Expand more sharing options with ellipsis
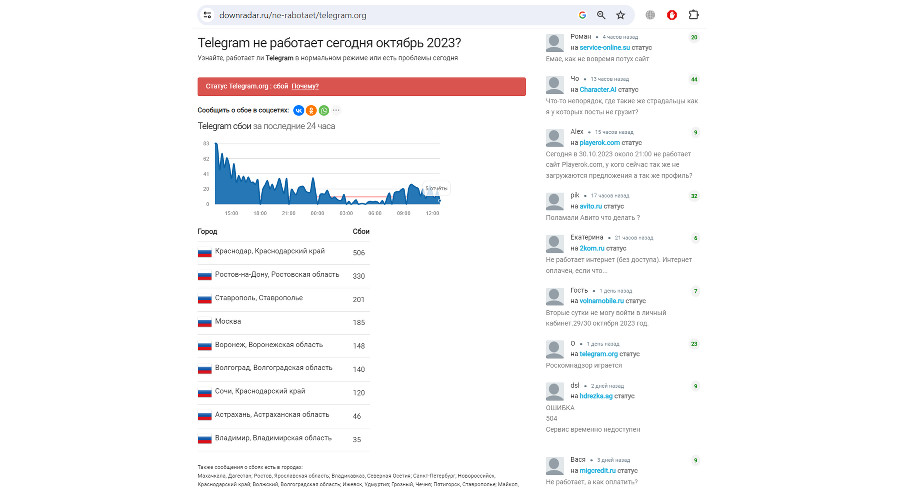This screenshot has width=900, height=490. click(x=337, y=110)
